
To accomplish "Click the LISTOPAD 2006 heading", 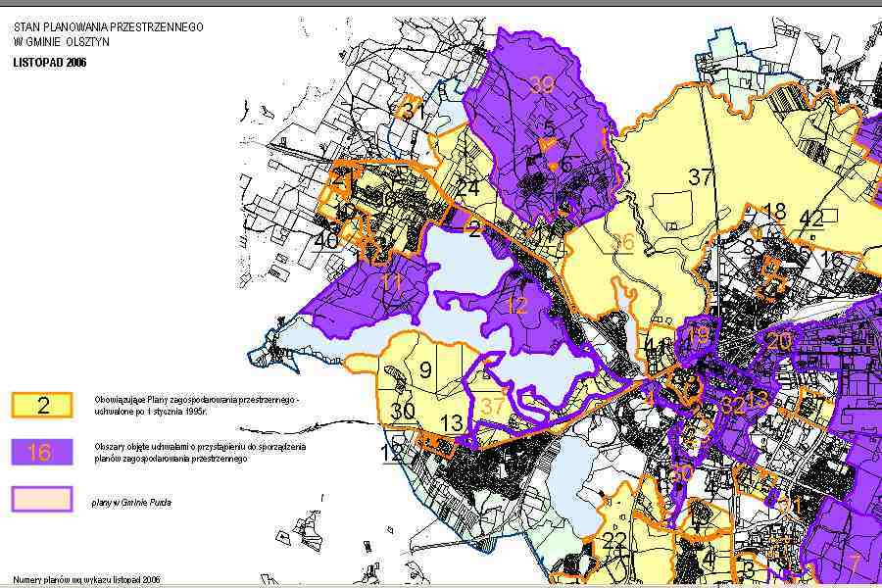I will (x=50, y=61).
